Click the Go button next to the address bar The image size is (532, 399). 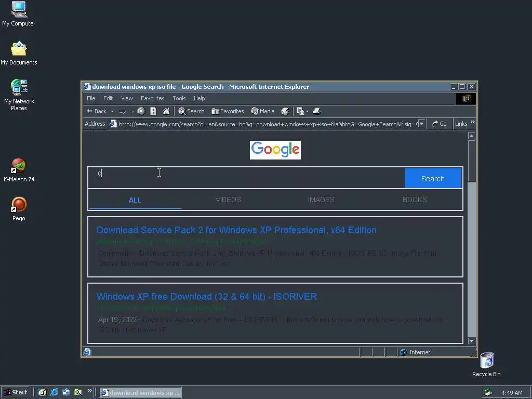[440, 124]
